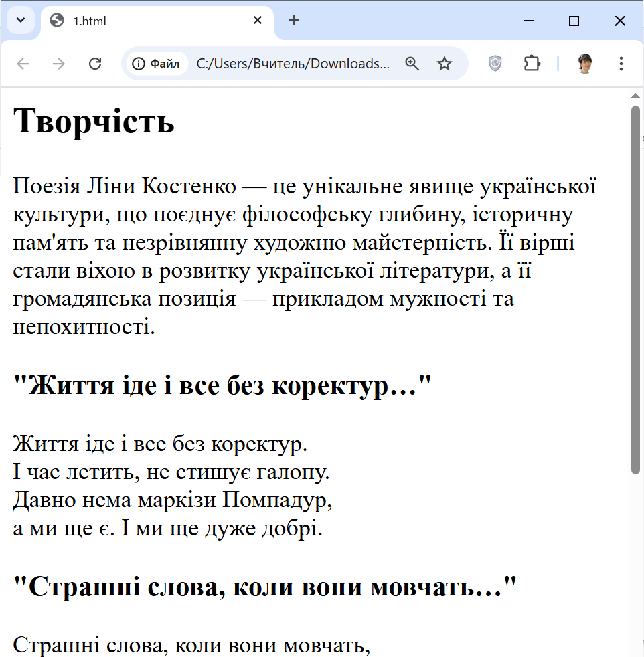Open the user profile avatar
644x657 pixels.
point(585,64)
